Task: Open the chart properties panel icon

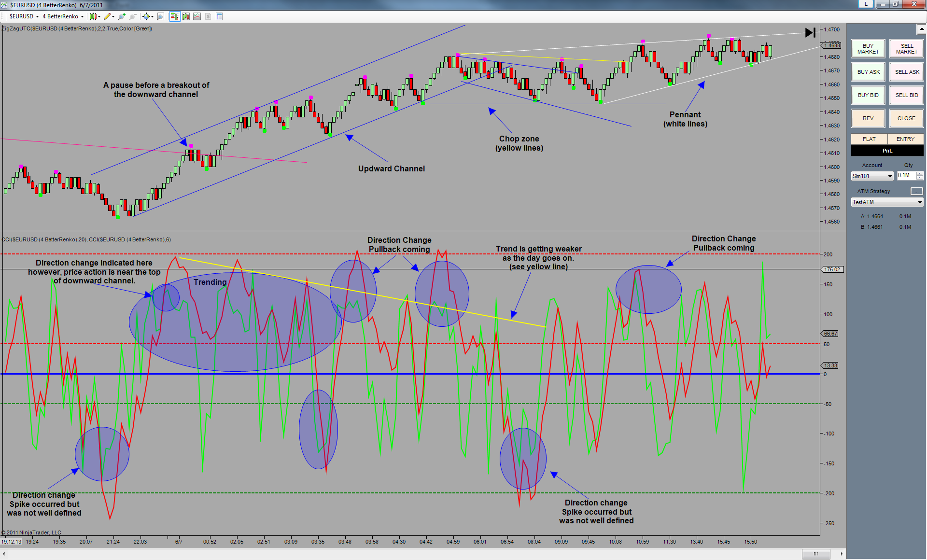Action: 219,16
